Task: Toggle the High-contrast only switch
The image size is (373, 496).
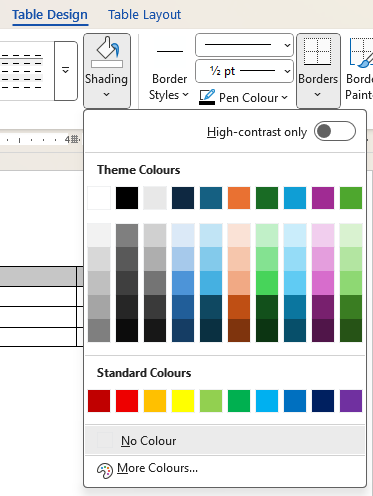Action: [x=335, y=131]
